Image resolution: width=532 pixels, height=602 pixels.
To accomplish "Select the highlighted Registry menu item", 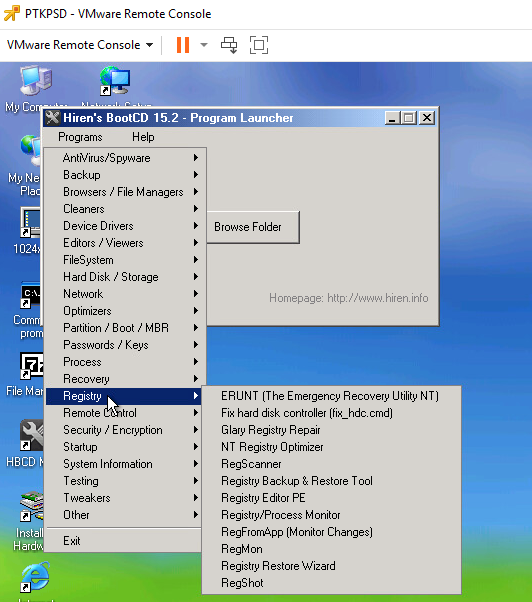I will 124,396.
